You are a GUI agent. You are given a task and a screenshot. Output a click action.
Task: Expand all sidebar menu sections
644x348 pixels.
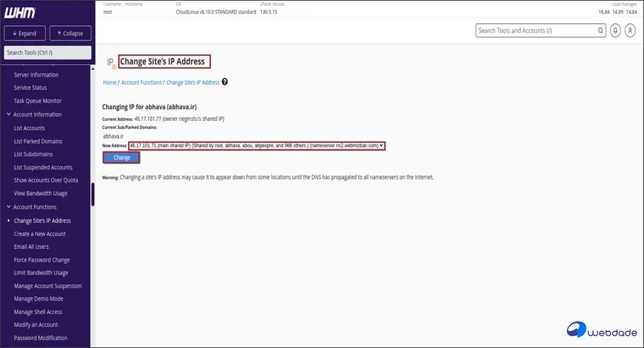pos(25,33)
